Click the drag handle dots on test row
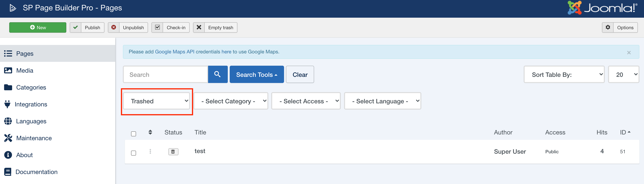644x184 pixels. [150, 151]
